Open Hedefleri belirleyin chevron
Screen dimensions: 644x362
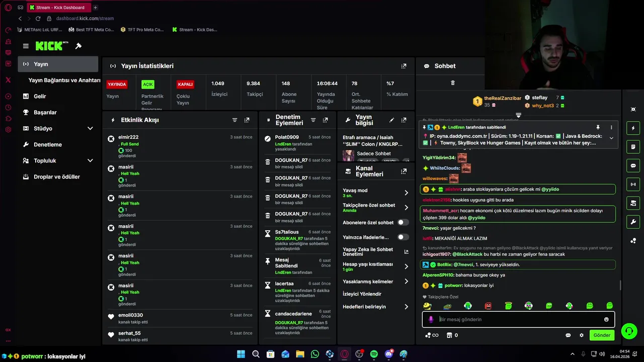[x=406, y=307]
